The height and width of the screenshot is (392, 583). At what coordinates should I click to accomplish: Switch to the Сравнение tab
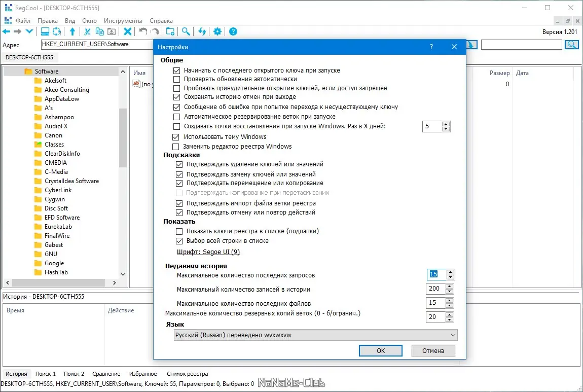106,374
